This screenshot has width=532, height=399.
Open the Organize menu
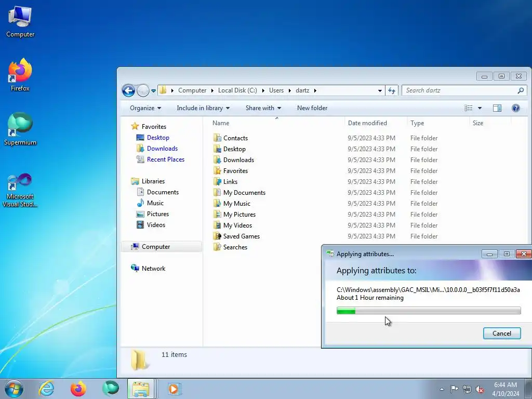145,108
